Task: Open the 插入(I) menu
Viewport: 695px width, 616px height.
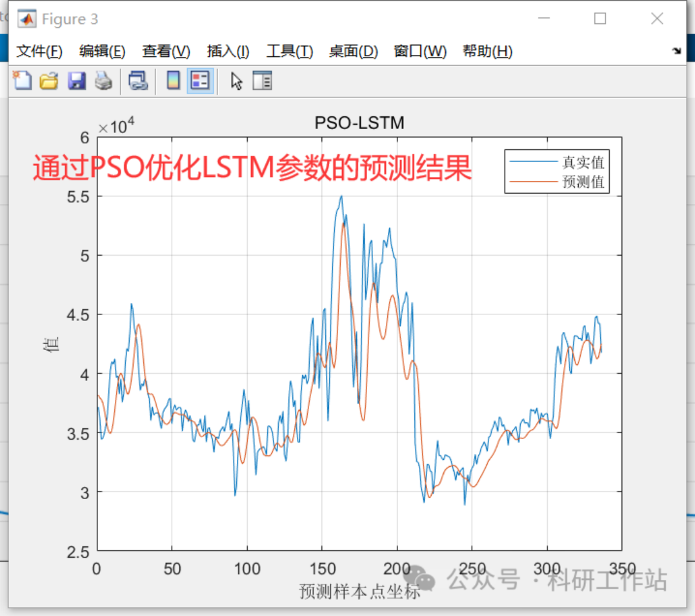Action: click(228, 52)
